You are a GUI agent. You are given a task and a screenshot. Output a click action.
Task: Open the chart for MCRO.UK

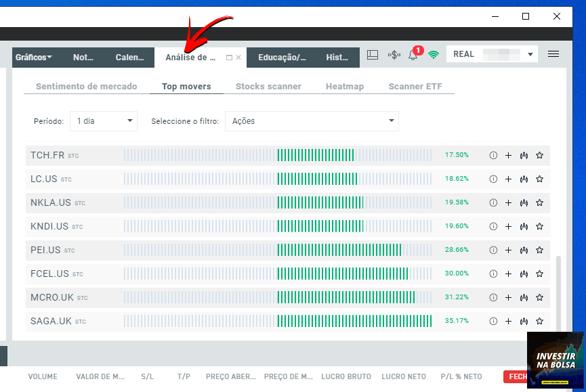pos(524,297)
